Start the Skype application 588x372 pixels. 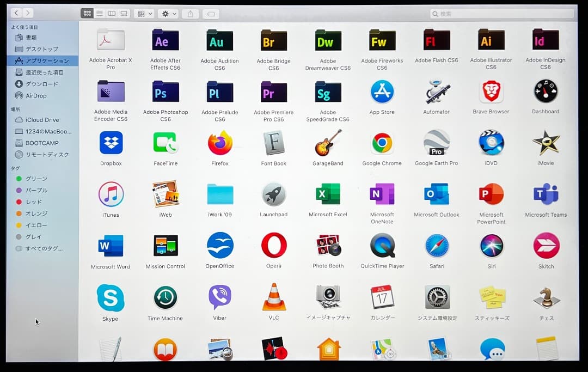[111, 298]
